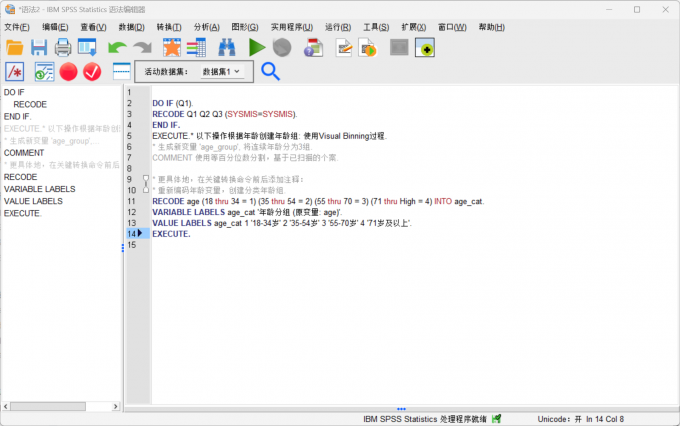
Task: Click the current-line arrow at line 14
Action: [x=140, y=233]
